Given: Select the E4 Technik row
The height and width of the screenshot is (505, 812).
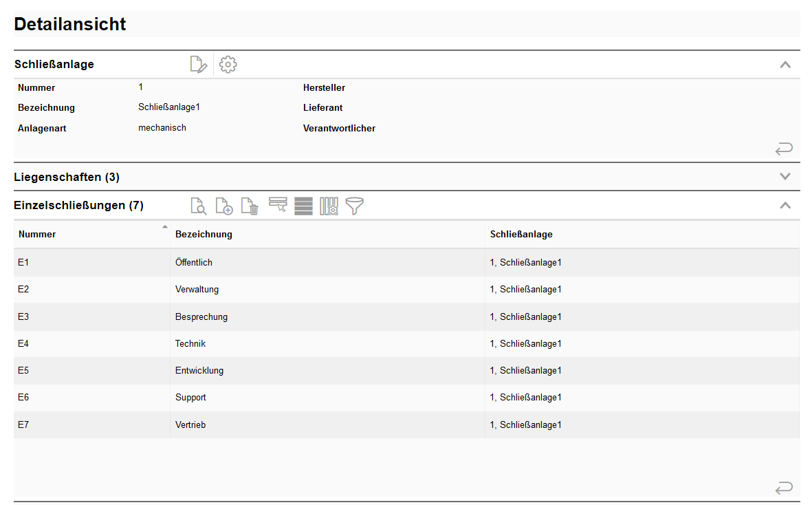Looking at the screenshot, I should 190,344.
